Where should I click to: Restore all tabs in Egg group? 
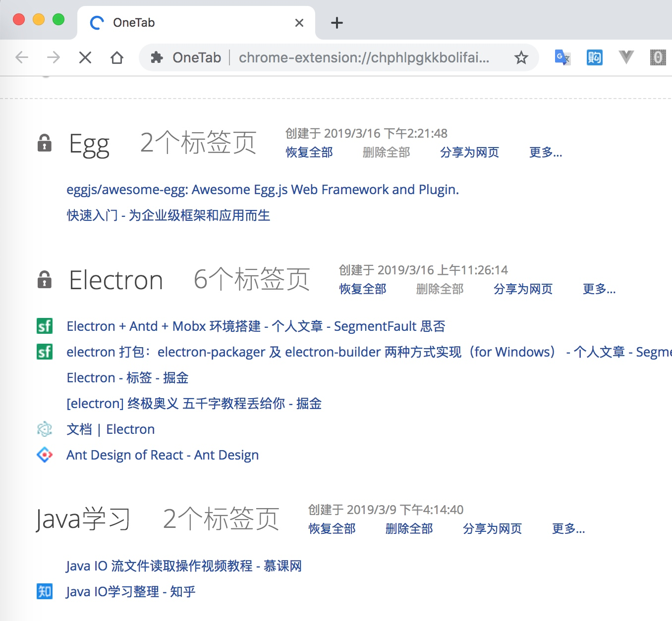tap(309, 152)
